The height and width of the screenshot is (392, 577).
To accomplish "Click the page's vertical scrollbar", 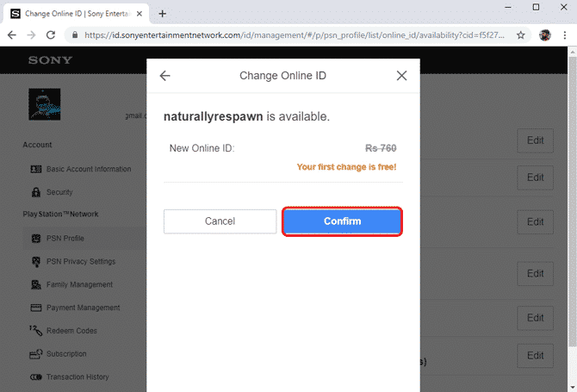I will click(572, 202).
